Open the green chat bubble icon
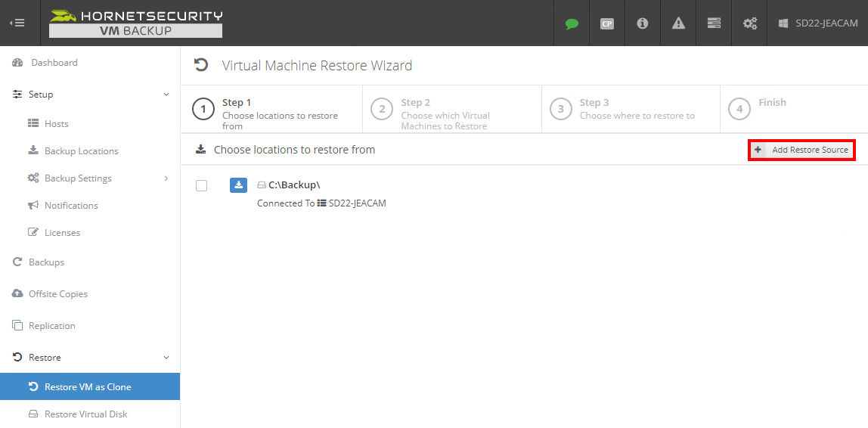868x428 pixels. click(572, 23)
